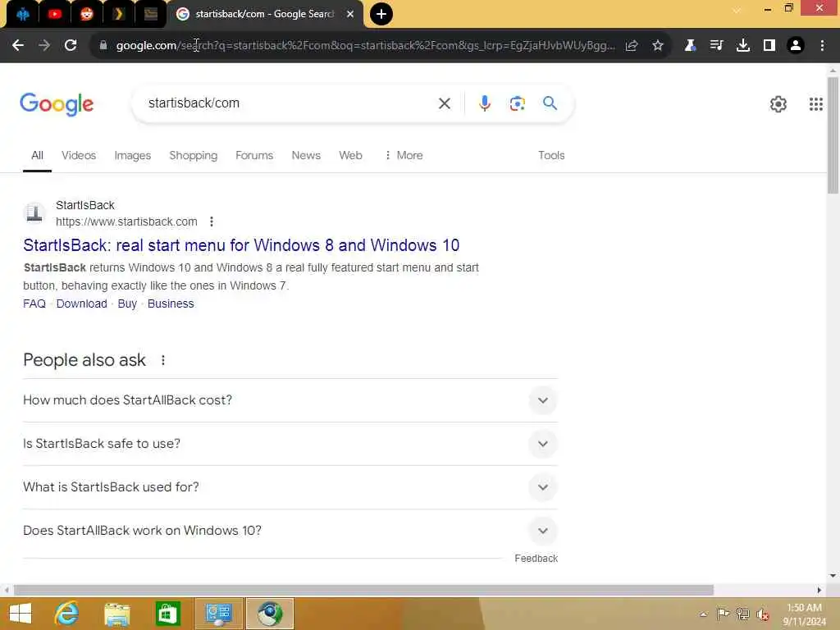The height and width of the screenshot is (630, 840).
Task: Switch to the YouTube pinned tab
Action: (x=55, y=14)
